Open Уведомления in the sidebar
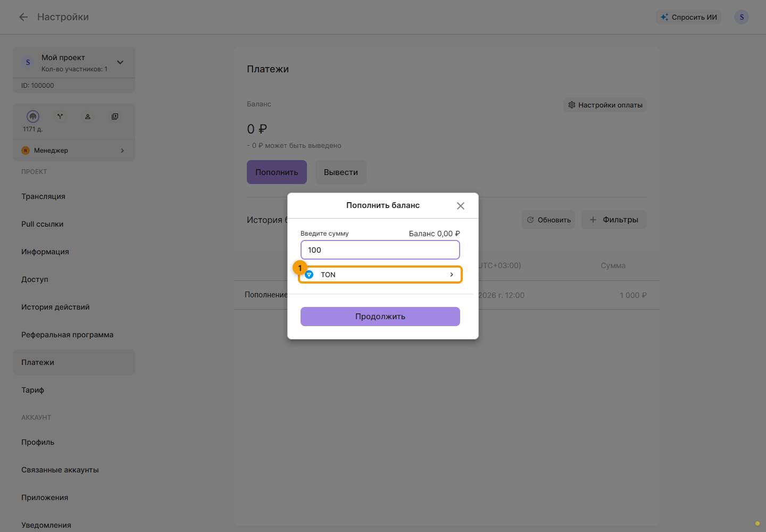The height and width of the screenshot is (532, 766). pos(74,525)
